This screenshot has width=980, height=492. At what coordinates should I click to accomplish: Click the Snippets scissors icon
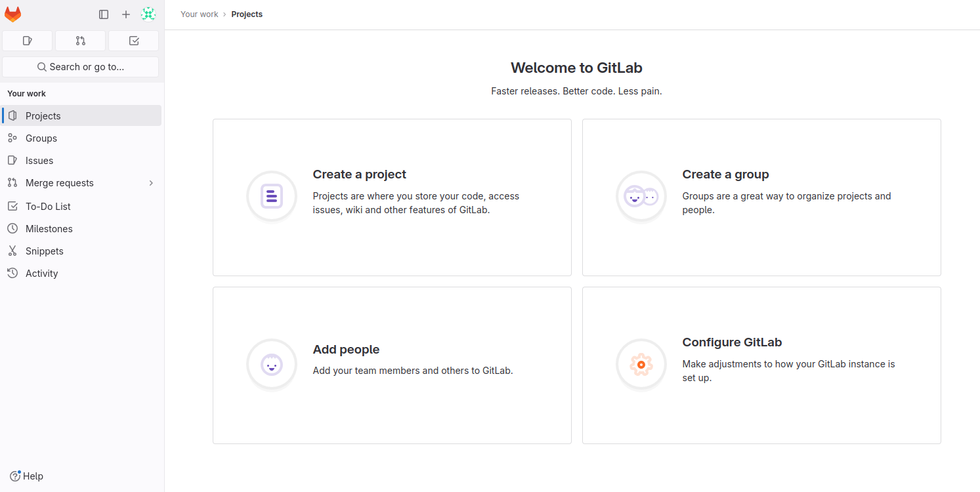12,251
